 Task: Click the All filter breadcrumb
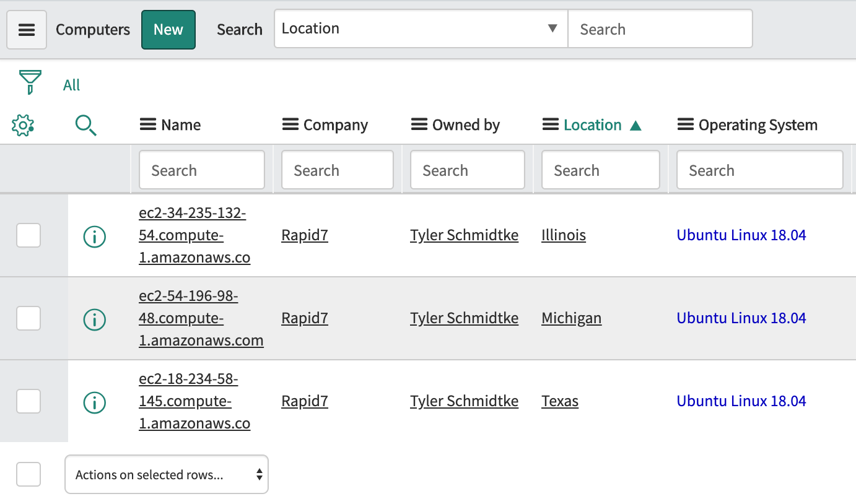71,85
